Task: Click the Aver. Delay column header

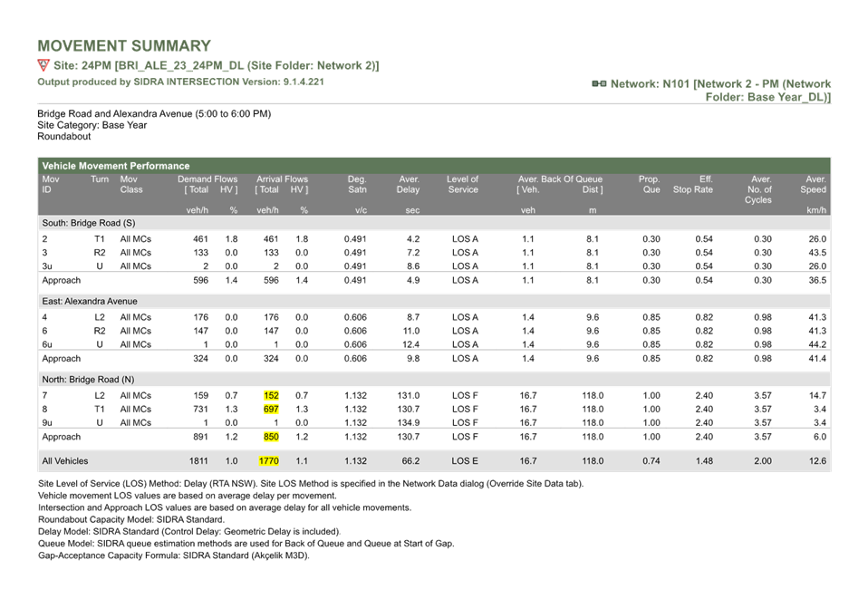Action: [x=408, y=184]
